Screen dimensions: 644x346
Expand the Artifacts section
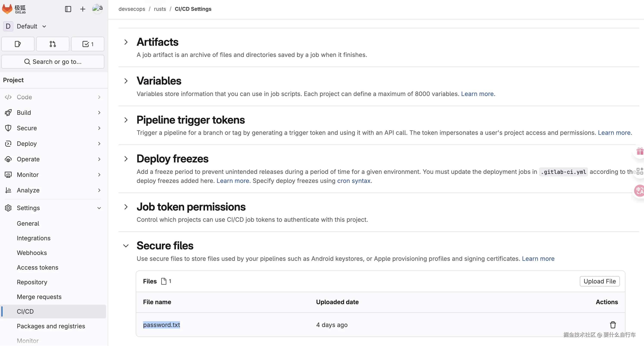coord(126,42)
